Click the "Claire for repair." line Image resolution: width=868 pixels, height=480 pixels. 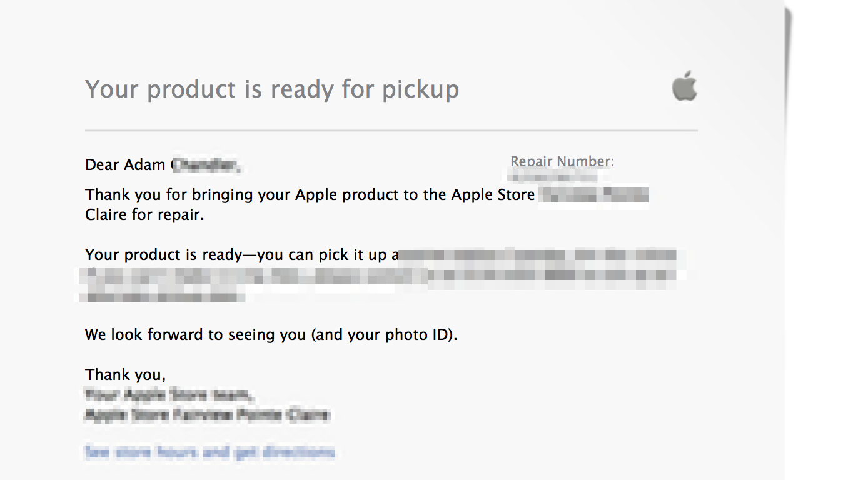coord(144,215)
